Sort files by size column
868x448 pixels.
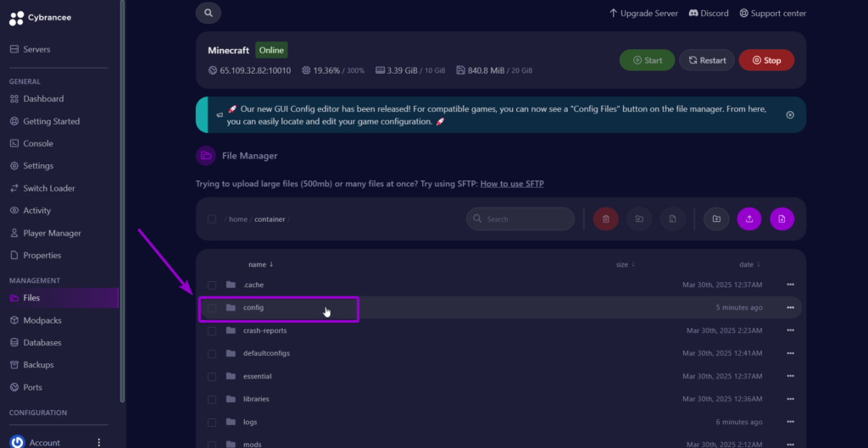626,264
